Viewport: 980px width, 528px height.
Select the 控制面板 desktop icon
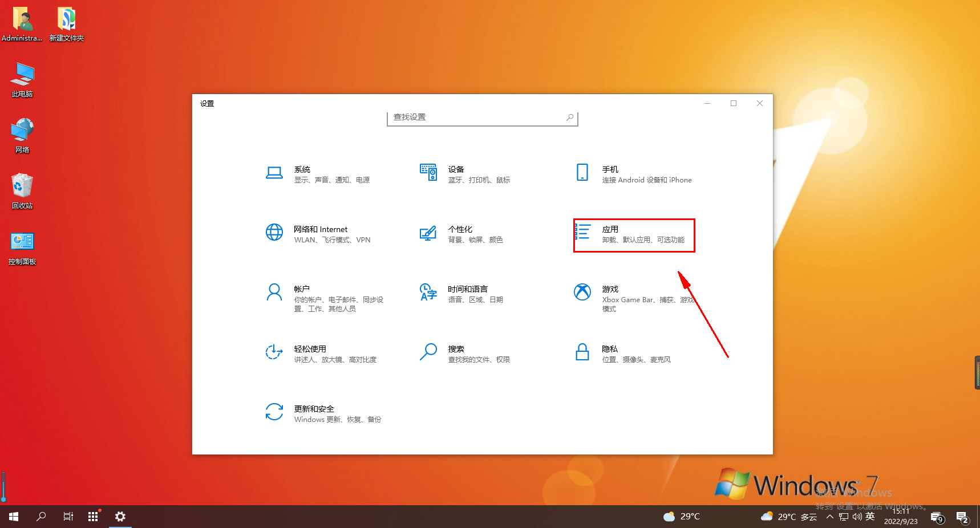pyautogui.click(x=22, y=246)
